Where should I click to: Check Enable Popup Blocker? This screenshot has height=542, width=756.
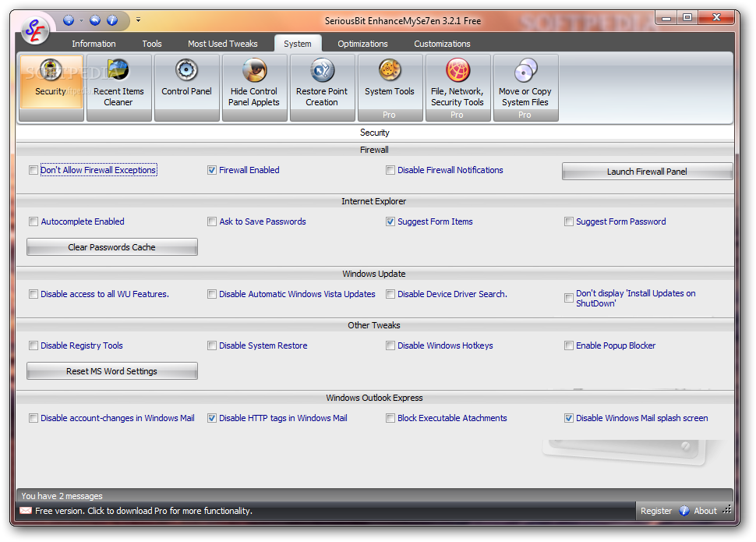(x=569, y=345)
